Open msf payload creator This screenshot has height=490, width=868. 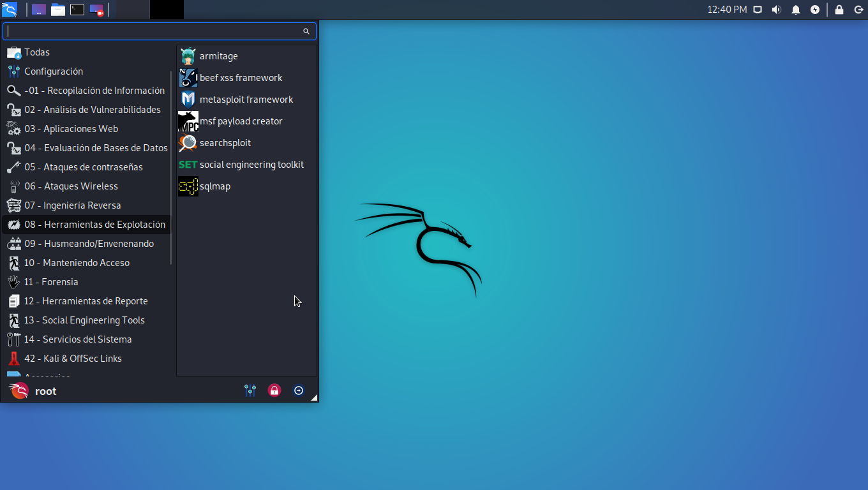pos(246,121)
